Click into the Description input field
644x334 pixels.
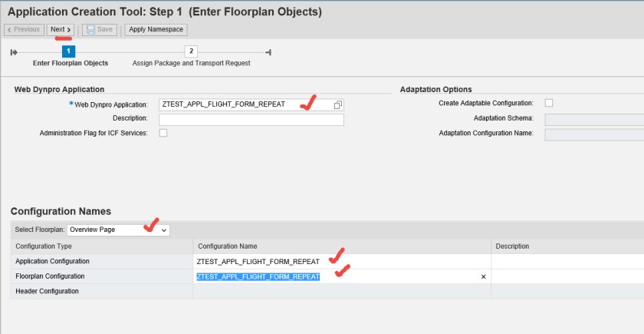[x=251, y=119]
